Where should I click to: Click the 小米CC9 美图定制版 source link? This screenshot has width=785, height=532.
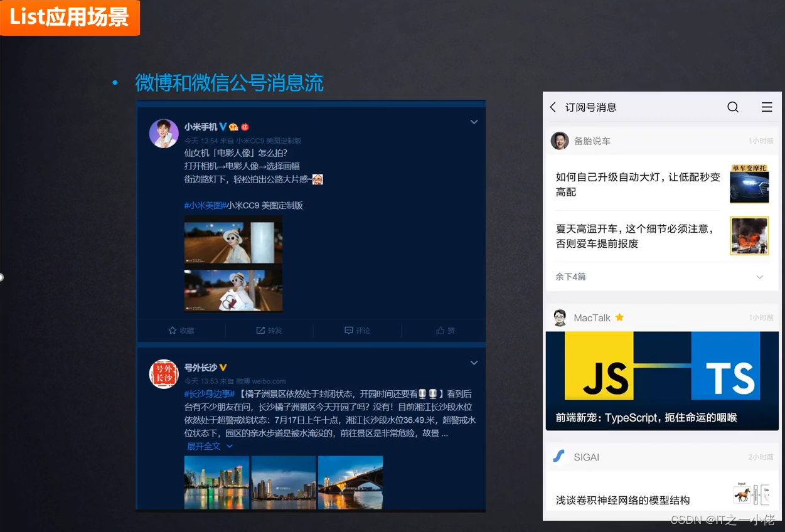tap(269, 141)
